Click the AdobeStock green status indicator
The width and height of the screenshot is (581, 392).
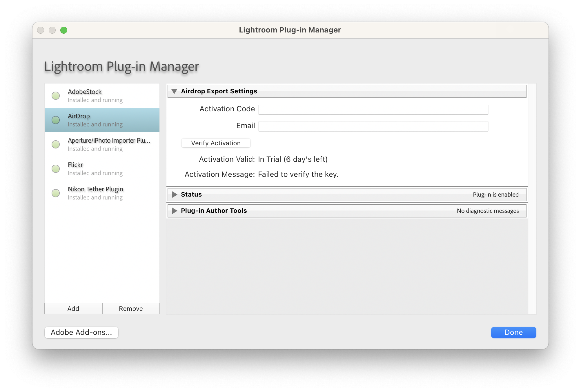coord(56,96)
